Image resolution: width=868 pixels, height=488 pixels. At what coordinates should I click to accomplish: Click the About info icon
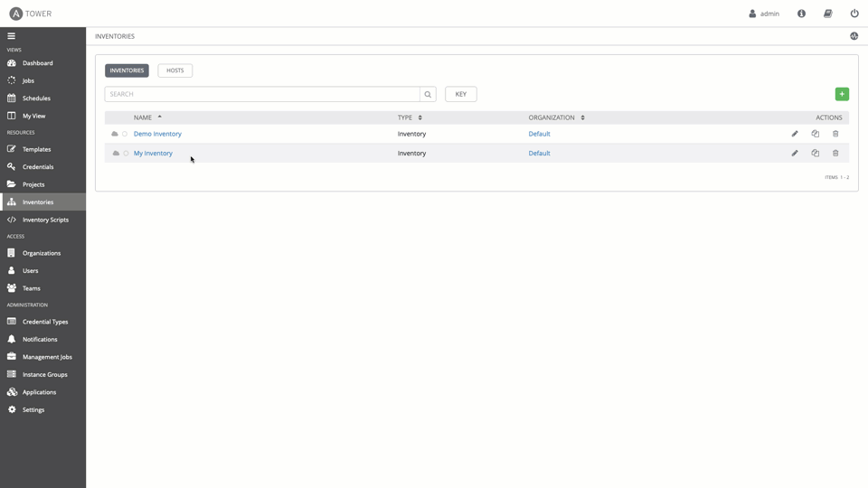(801, 14)
